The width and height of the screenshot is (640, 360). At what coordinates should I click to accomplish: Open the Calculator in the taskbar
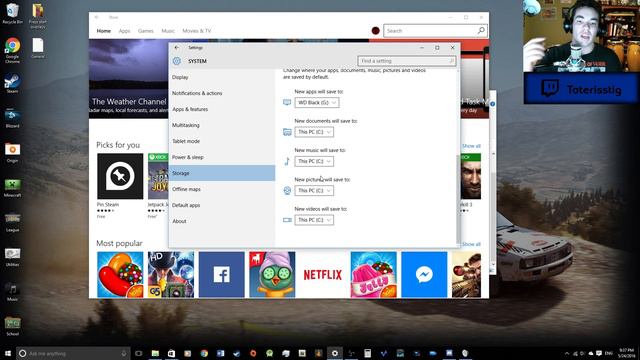click(x=367, y=353)
